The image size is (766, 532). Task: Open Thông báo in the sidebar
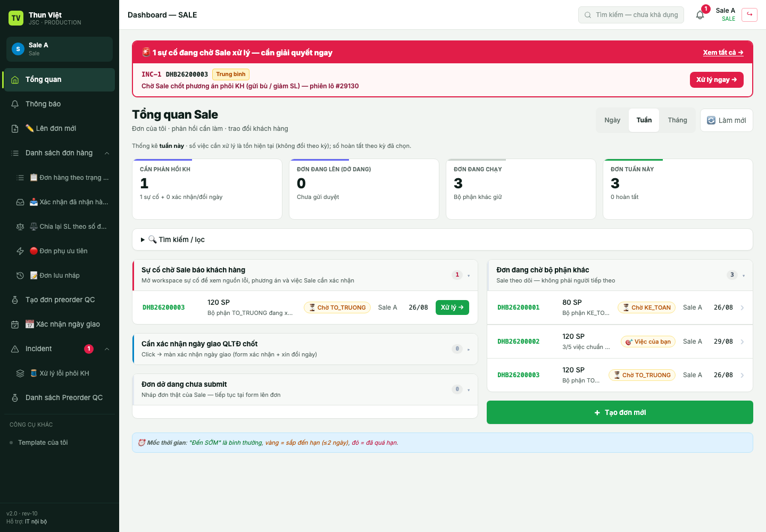(60, 104)
